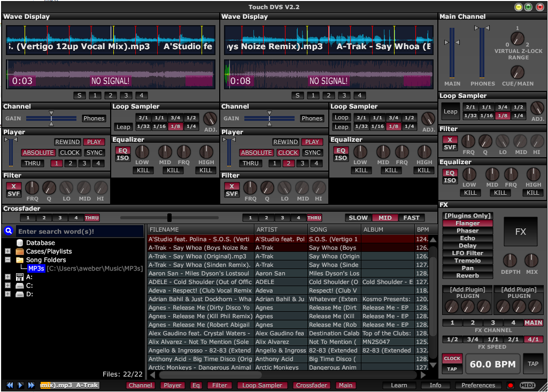
Task: Click the crossfader slider handle
Action: tap(169, 218)
